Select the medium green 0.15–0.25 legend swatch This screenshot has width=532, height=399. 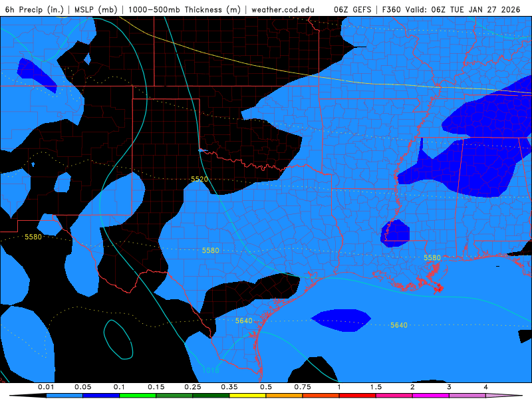point(174,396)
